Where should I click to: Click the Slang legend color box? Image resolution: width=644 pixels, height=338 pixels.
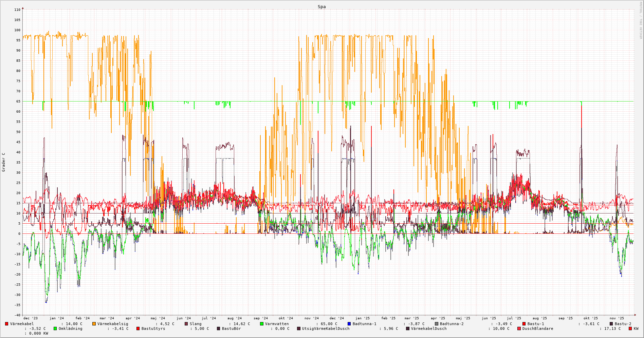pos(186,324)
